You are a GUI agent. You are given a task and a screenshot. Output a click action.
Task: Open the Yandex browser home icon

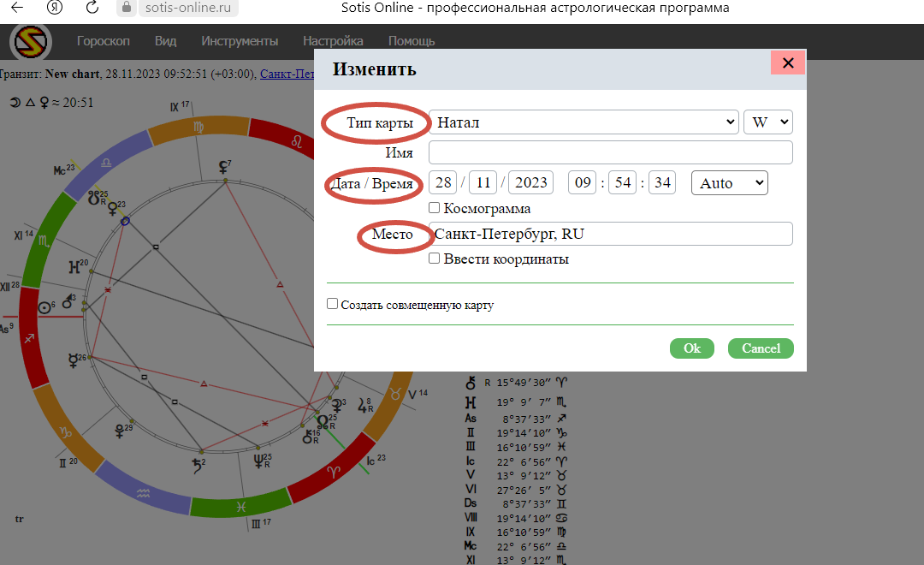pos(55,7)
